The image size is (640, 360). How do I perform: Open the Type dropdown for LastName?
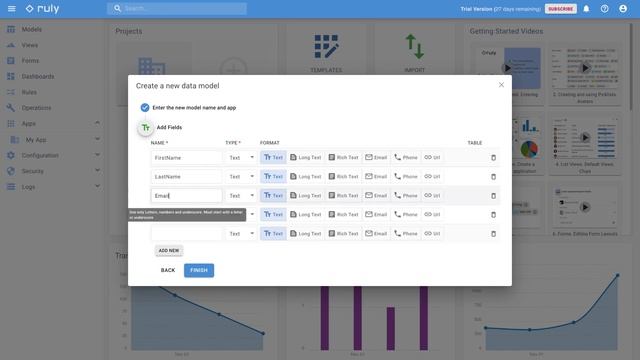[x=241, y=177]
